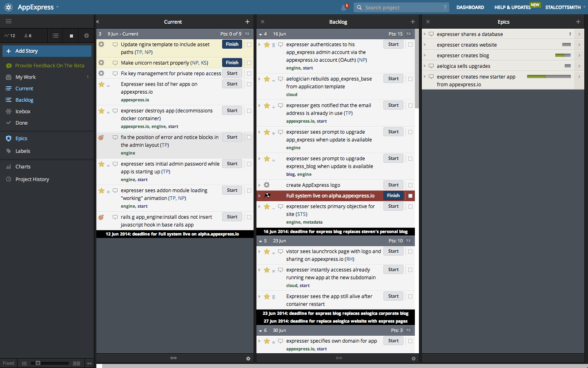Tick checkbox for expresser specifies own domain
This screenshot has width=588, height=368.
pyautogui.click(x=410, y=341)
